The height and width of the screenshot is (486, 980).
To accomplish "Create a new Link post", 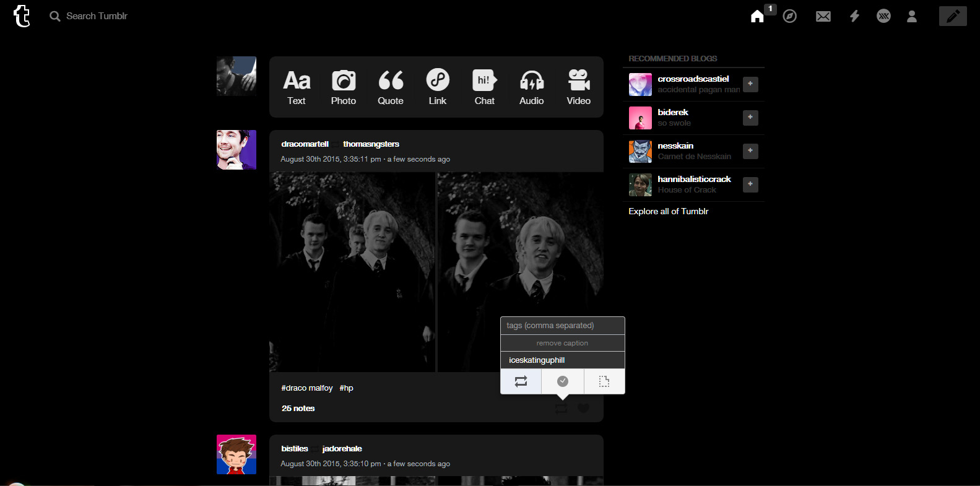I will (x=438, y=87).
